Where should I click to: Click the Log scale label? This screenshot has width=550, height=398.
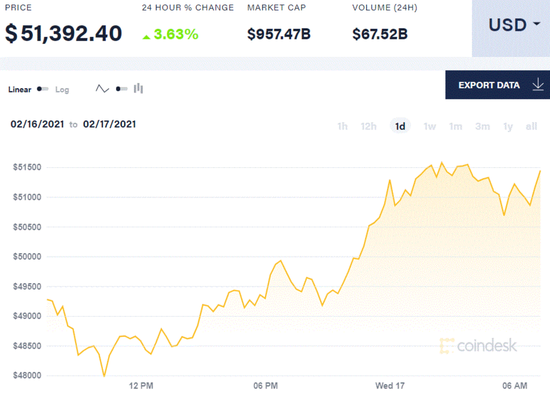click(62, 90)
